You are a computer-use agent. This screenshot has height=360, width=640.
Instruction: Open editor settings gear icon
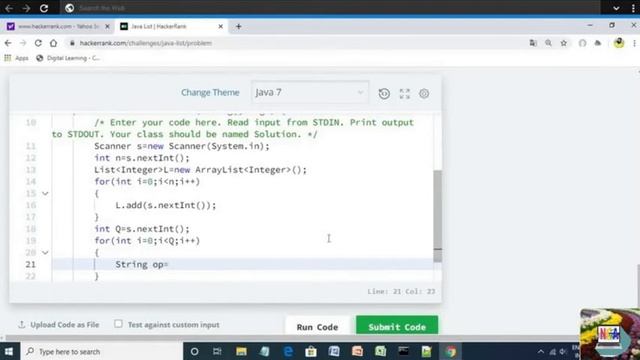424,93
